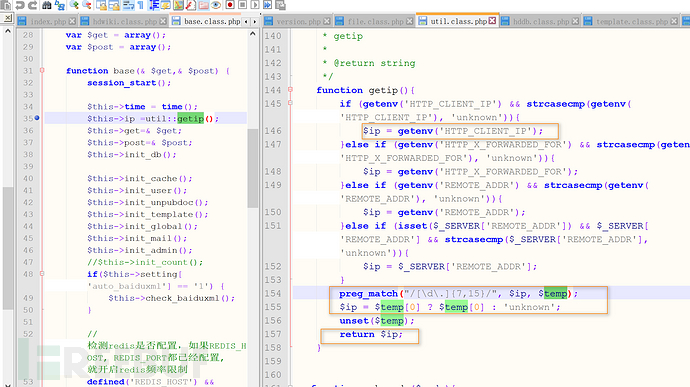Close the version.php tab
Image resolution: width=690 pixels, height=387 pixels.
click(x=327, y=21)
